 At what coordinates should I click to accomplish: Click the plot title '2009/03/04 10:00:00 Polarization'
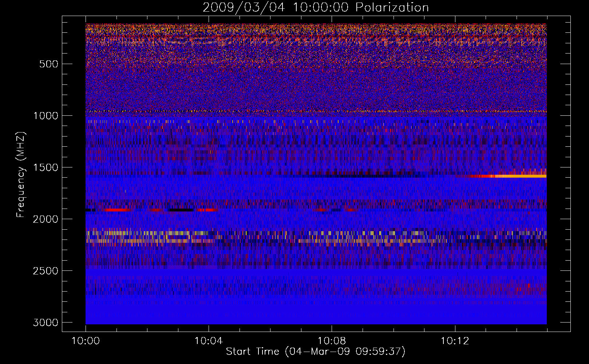pos(316,7)
